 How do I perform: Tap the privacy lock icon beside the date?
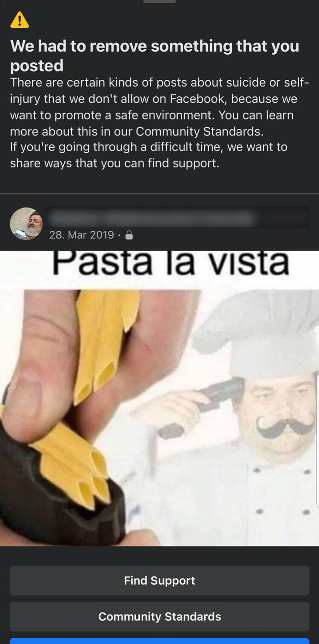point(129,235)
